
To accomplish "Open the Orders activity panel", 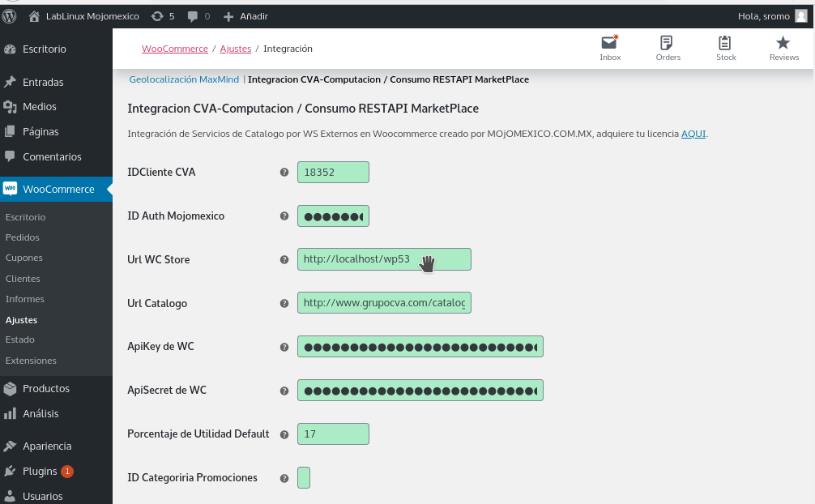I will 668,48.
